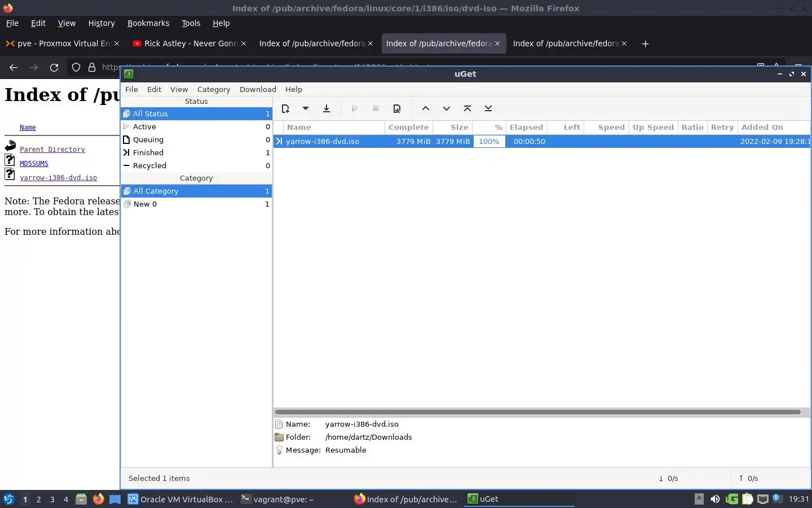Move download up with the up-chevron icon

(426, 108)
